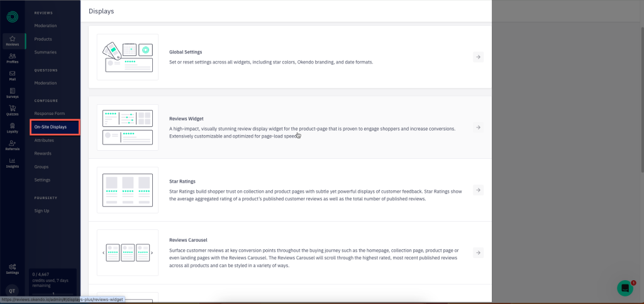644x304 pixels.
Task: Open Reviews Carousel using arrow button
Action: 478,252
